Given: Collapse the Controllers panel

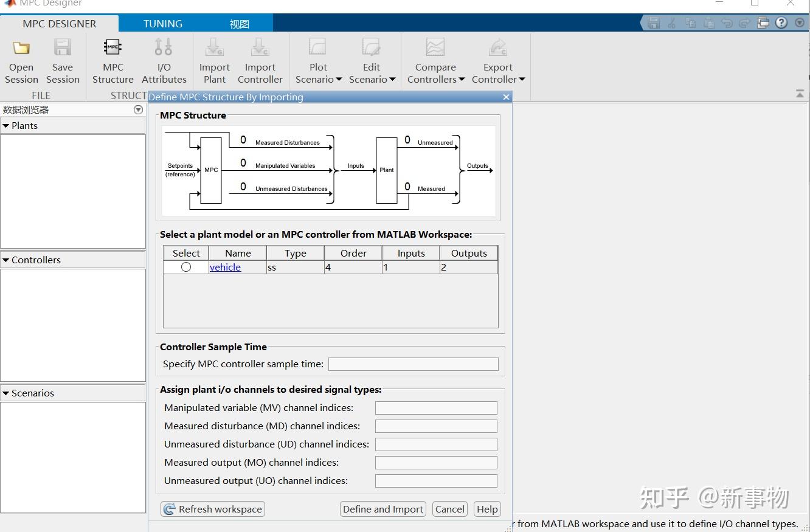Looking at the screenshot, I should point(6,260).
